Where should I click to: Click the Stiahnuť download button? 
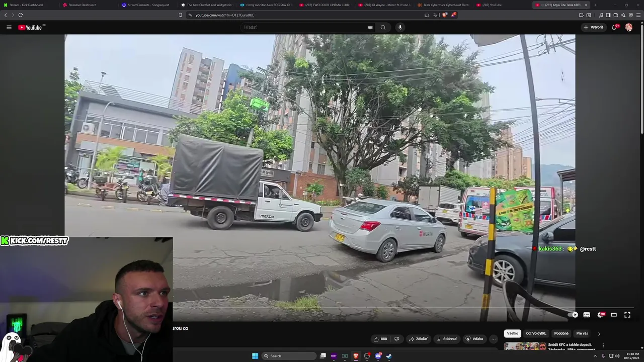click(447, 339)
